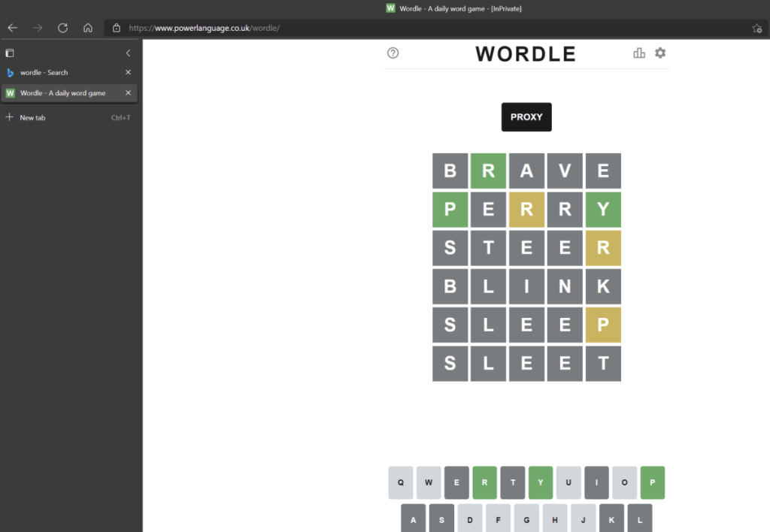Click the address bar URL field
This screenshot has width=770, height=532.
(376, 28)
